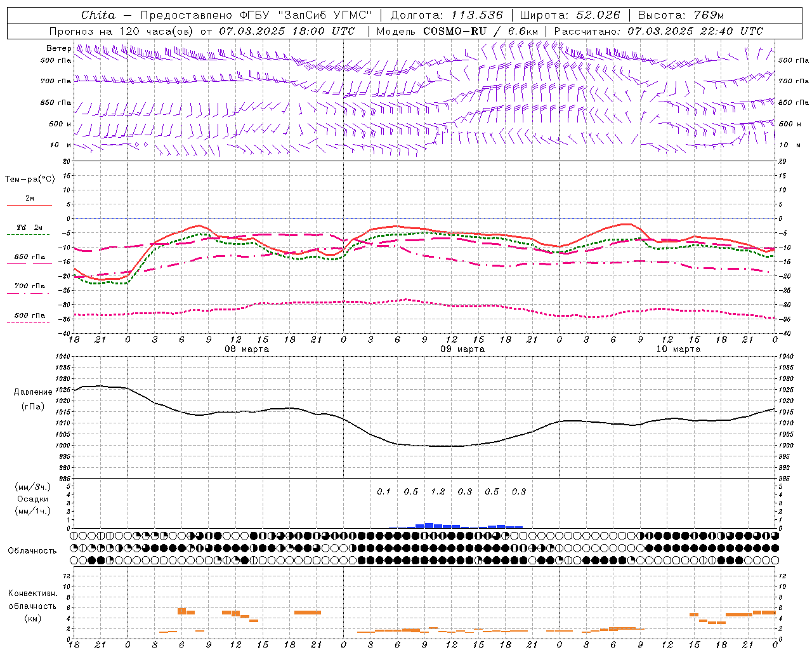Click the "Рассчитано: 07.03.2025 22:40 UTC" text

[658, 31]
